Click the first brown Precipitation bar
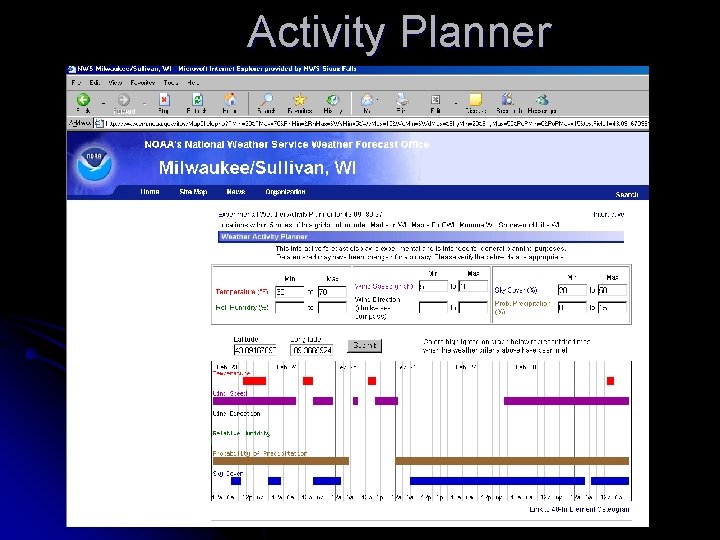Screen dimensions: 720x540 point(281,461)
